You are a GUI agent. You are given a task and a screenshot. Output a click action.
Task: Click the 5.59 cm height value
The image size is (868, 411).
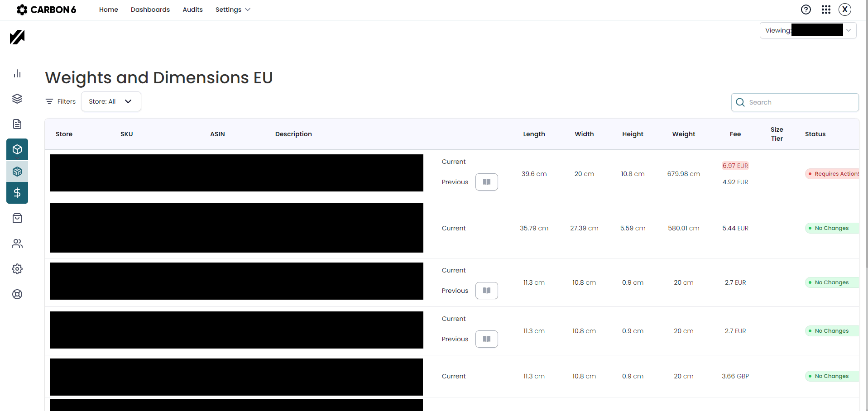633,228
